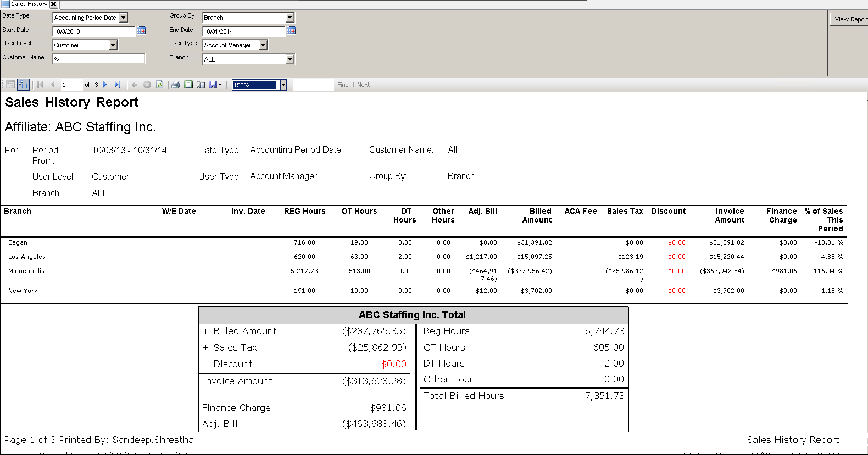868x455 pixels.
Task: Close the Sales History tab
Action: [x=53, y=4]
